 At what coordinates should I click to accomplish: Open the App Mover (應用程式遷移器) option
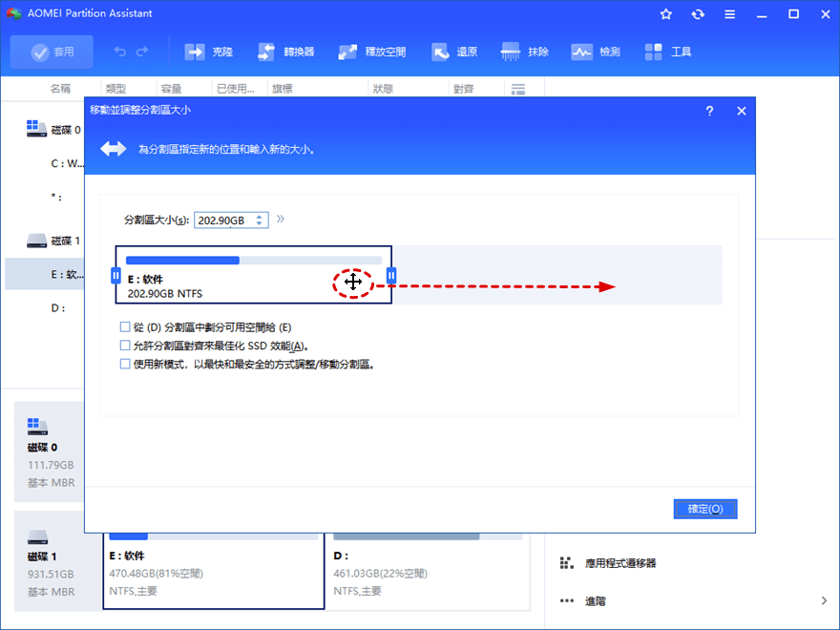tap(607, 563)
